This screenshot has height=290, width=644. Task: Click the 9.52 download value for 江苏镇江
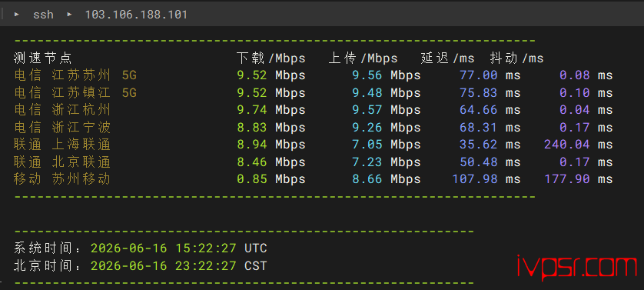[252, 92]
